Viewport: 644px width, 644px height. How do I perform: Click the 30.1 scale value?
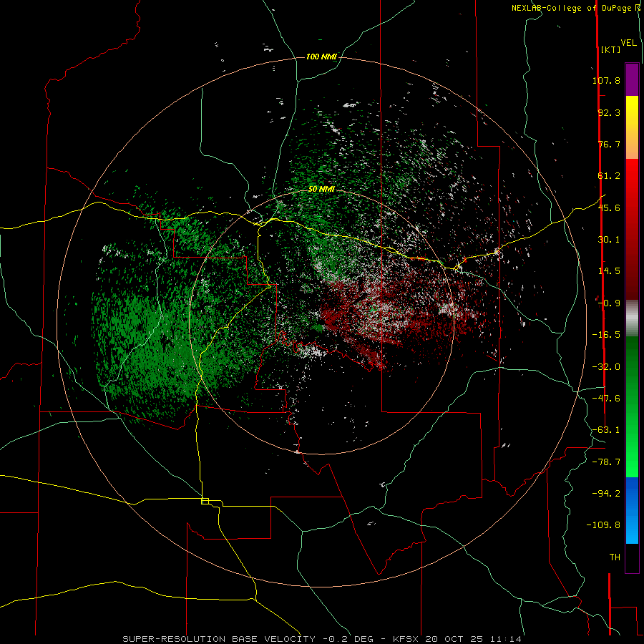609,240
